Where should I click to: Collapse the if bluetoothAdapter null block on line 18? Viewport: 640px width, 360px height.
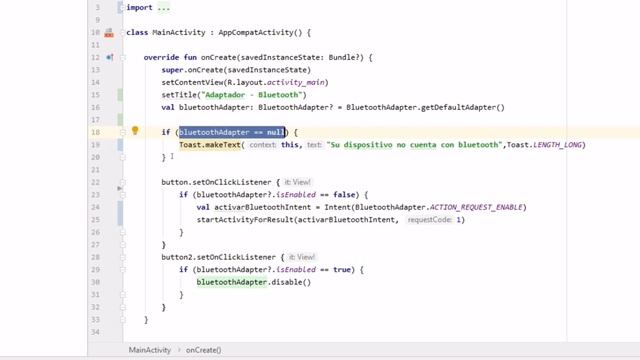pyautogui.click(x=123, y=132)
